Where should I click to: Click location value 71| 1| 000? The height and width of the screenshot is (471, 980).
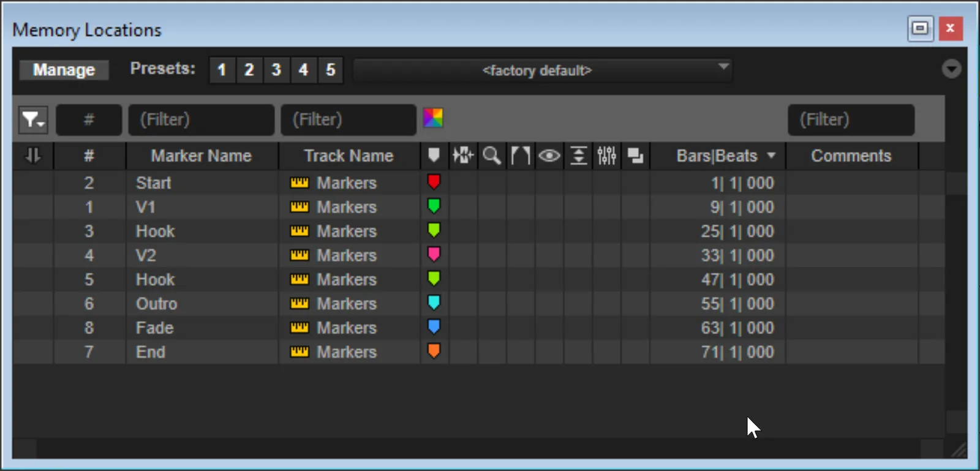pyautogui.click(x=737, y=352)
